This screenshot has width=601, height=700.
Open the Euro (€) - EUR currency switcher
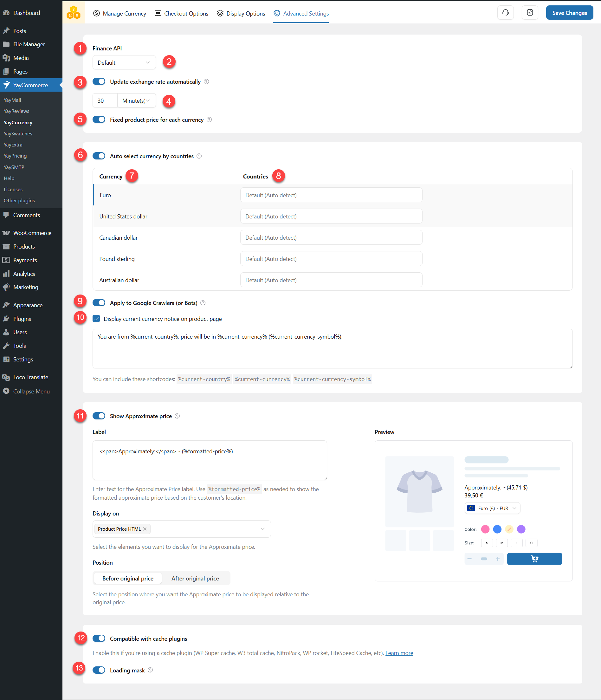(x=492, y=508)
